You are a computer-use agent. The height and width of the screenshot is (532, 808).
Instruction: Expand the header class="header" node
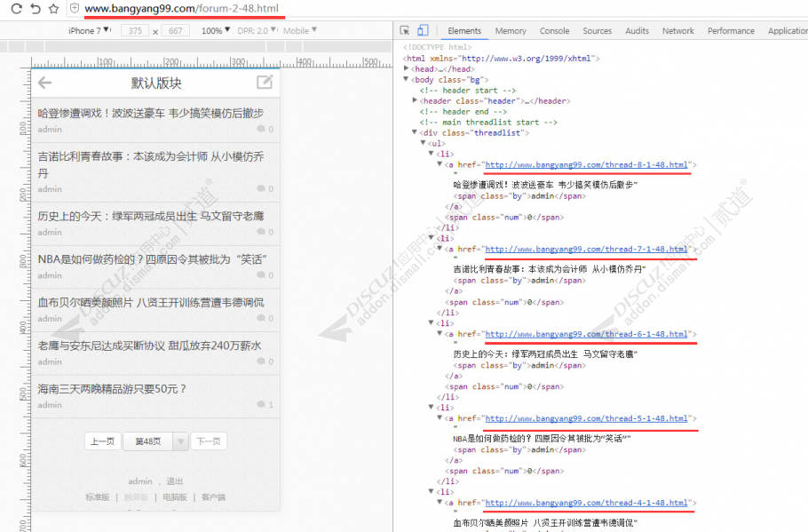click(x=415, y=100)
